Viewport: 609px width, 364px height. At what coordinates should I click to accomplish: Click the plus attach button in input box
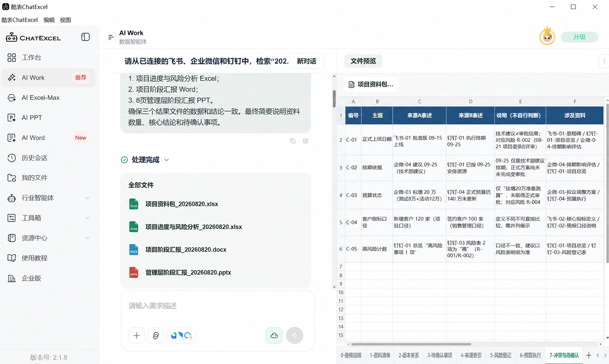137,335
